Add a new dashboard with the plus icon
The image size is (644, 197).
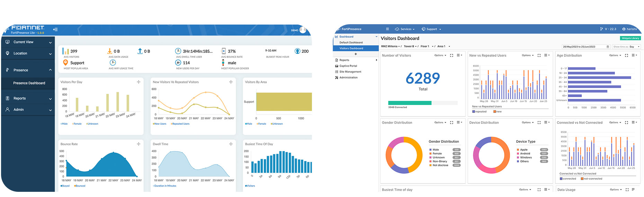[356, 54]
